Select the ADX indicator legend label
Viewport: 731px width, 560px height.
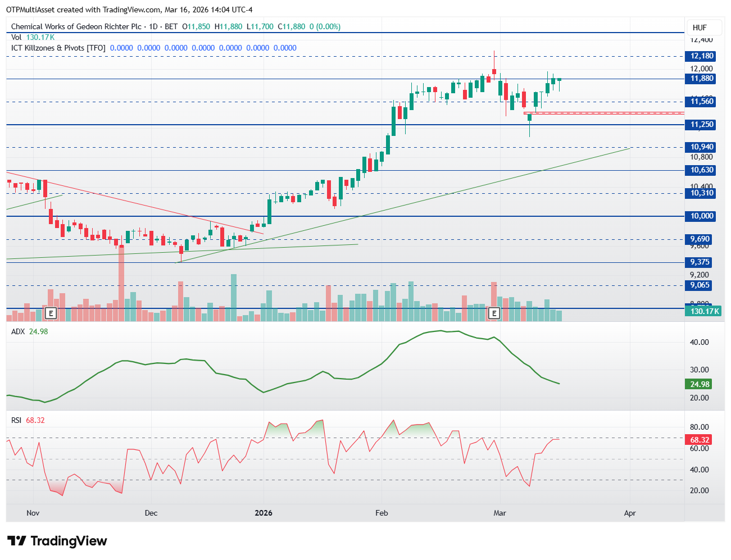tap(18, 331)
